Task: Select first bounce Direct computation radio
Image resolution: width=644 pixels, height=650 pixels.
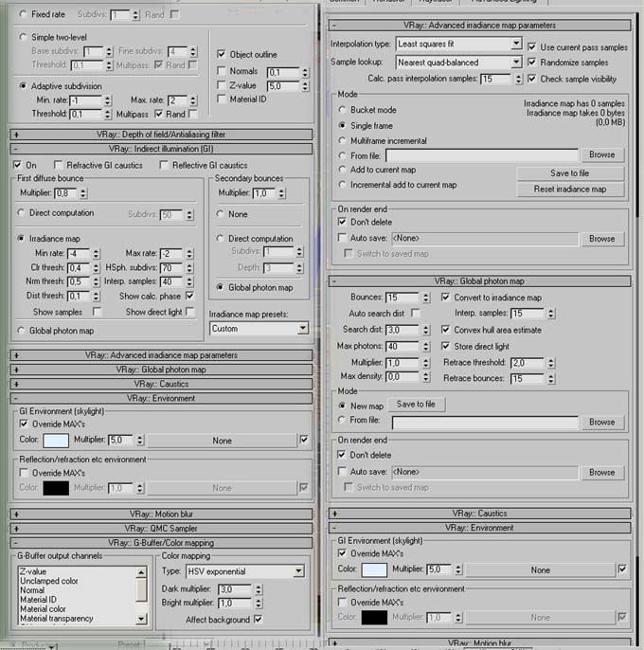Action: [21, 212]
